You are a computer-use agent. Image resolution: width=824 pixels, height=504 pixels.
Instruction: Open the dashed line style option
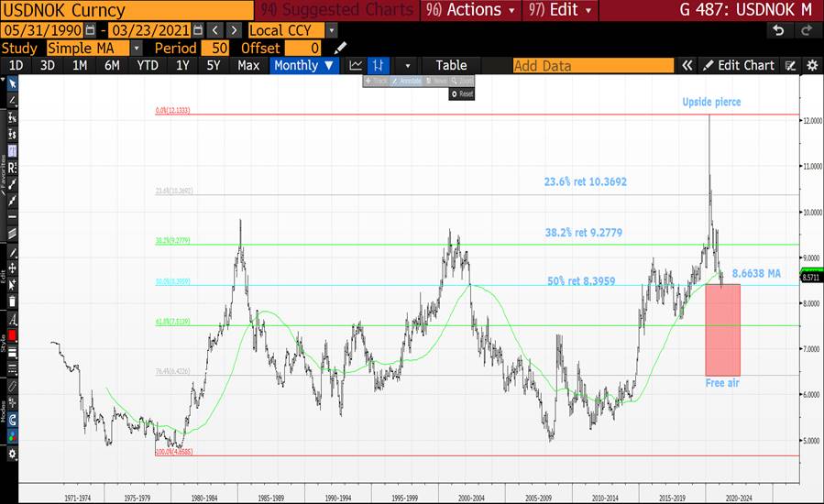coord(12,368)
